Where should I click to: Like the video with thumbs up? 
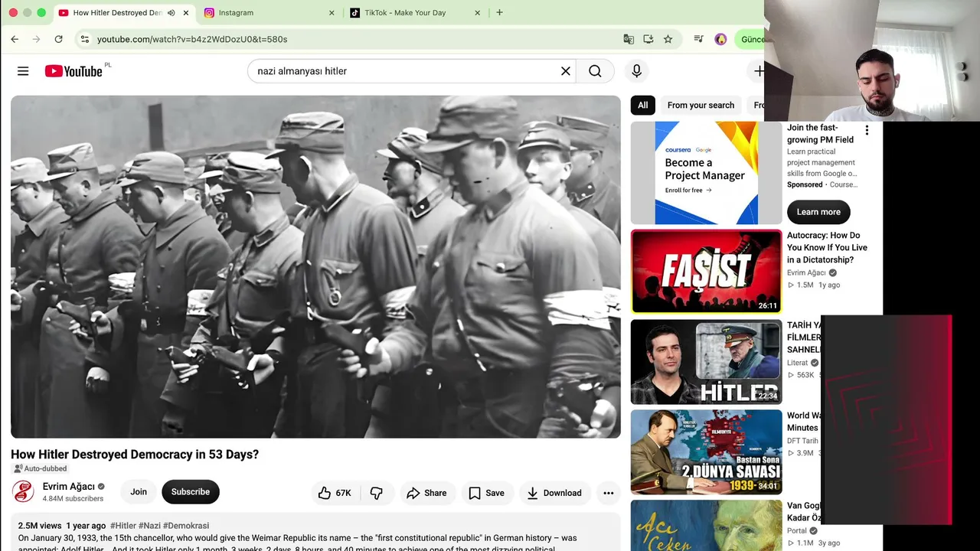click(335, 493)
